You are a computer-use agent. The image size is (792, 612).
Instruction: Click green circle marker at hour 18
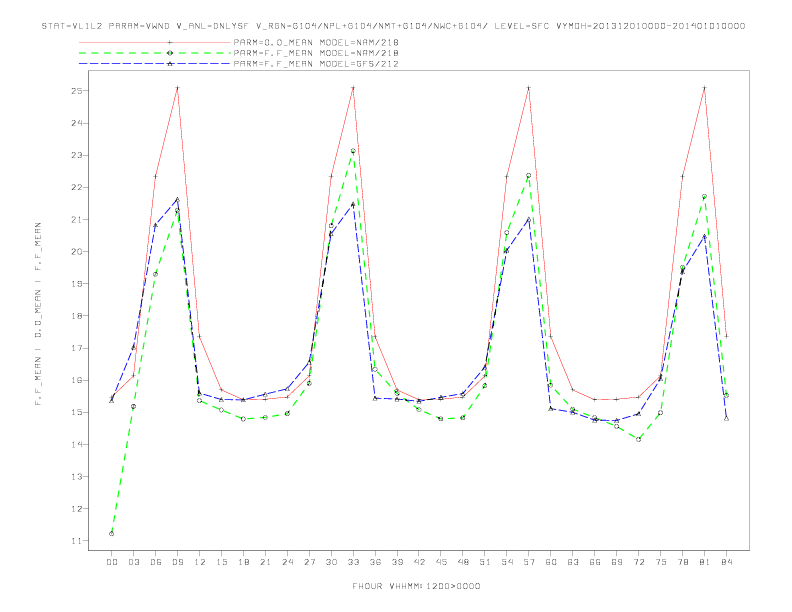(x=243, y=419)
